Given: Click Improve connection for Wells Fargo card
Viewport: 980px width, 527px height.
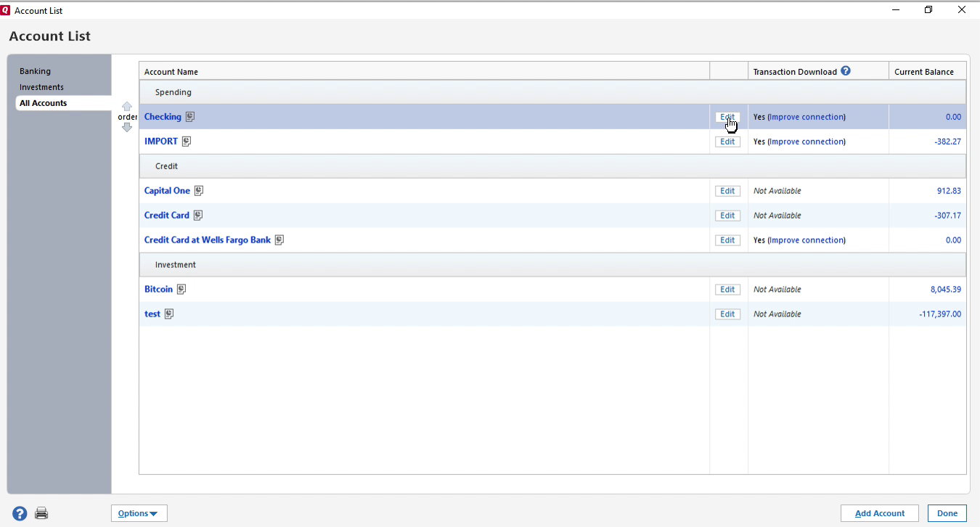Looking at the screenshot, I should pyautogui.click(x=807, y=240).
